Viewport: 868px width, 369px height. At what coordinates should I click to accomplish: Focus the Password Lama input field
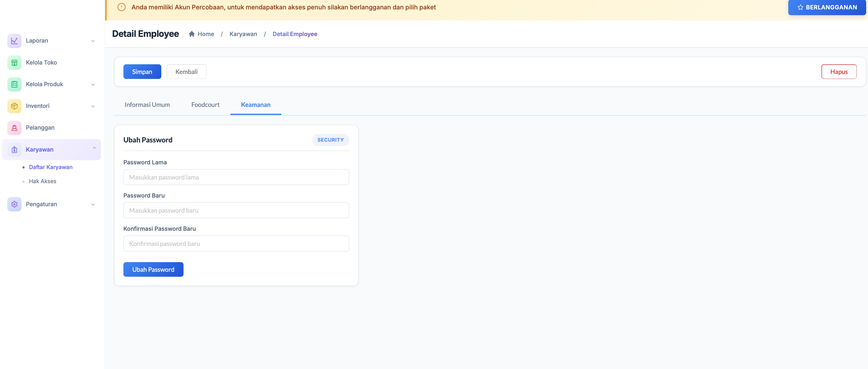tap(236, 177)
